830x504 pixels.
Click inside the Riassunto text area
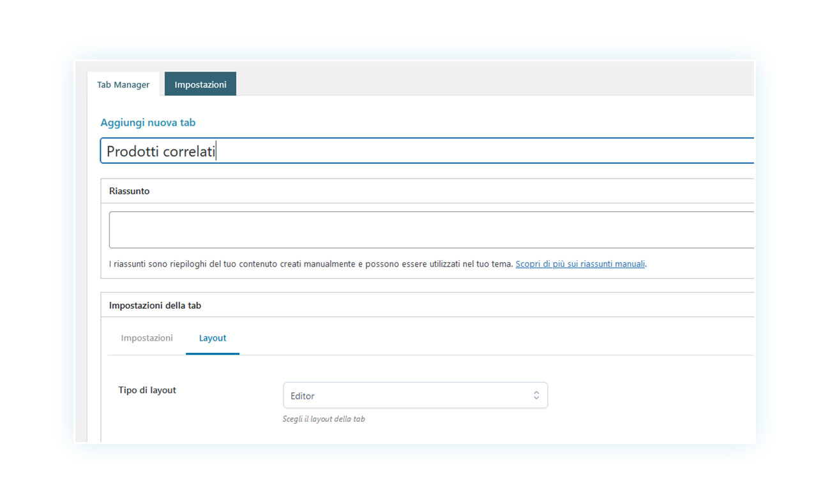432,230
